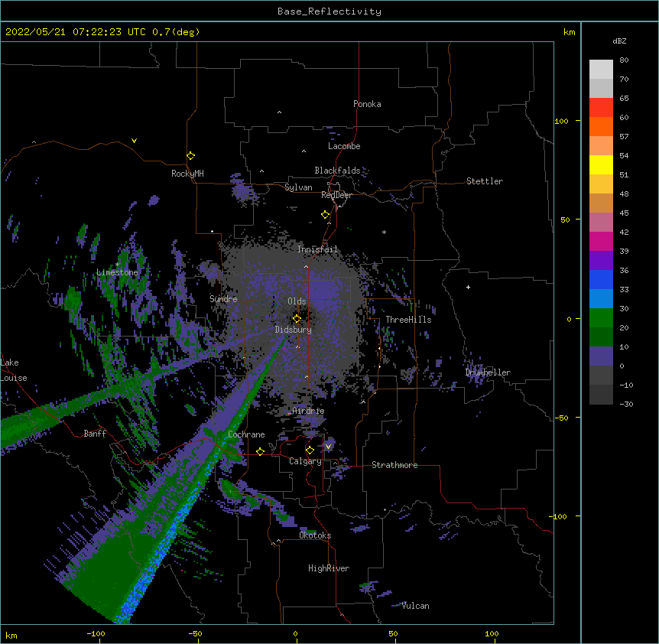
Task: Select the 100 tick on right km axis
Action: [x=561, y=121]
